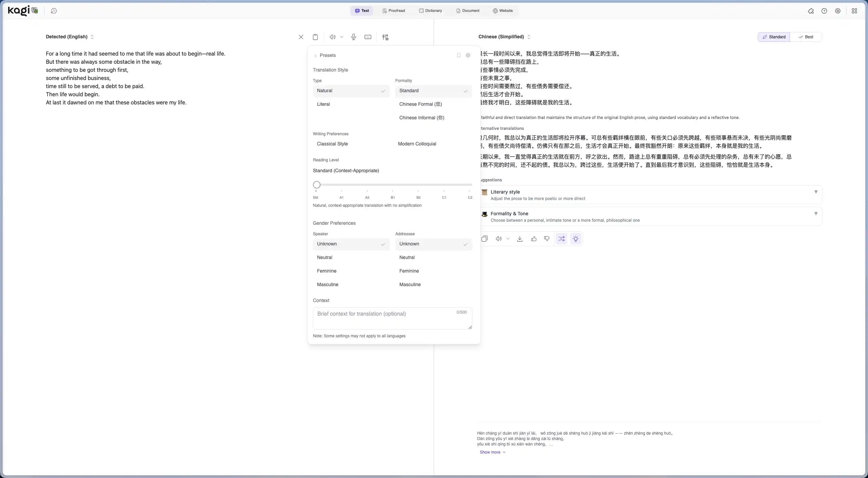The height and width of the screenshot is (478, 868).
Task: Click the paste clipboard icon
Action: point(315,37)
